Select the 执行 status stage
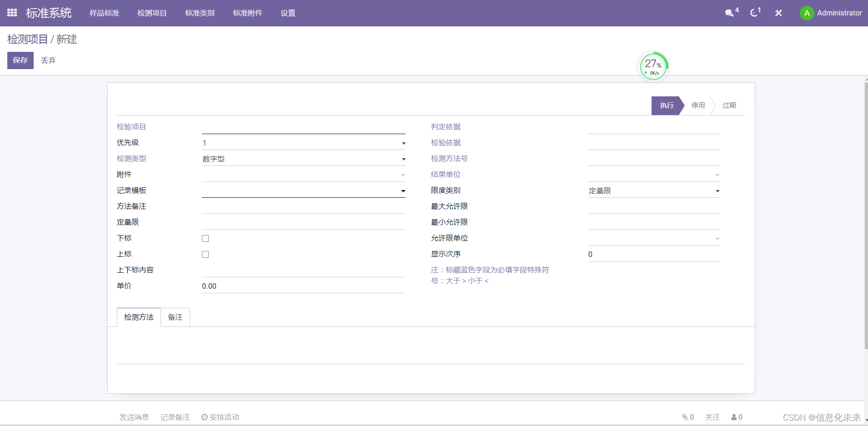The height and width of the screenshot is (426, 868). pos(666,105)
